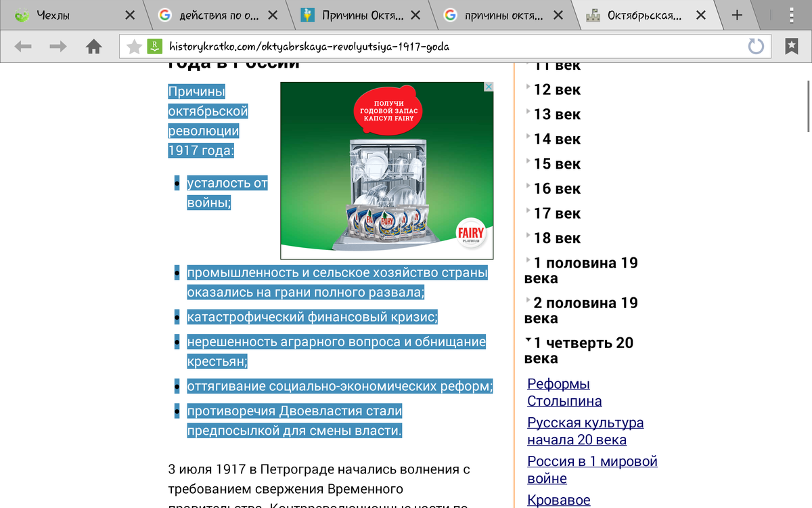The height and width of the screenshot is (508, 812).
Task: Click the bullet "нерешенность аграрного вопроса"
Action: (x=336, y=352)
